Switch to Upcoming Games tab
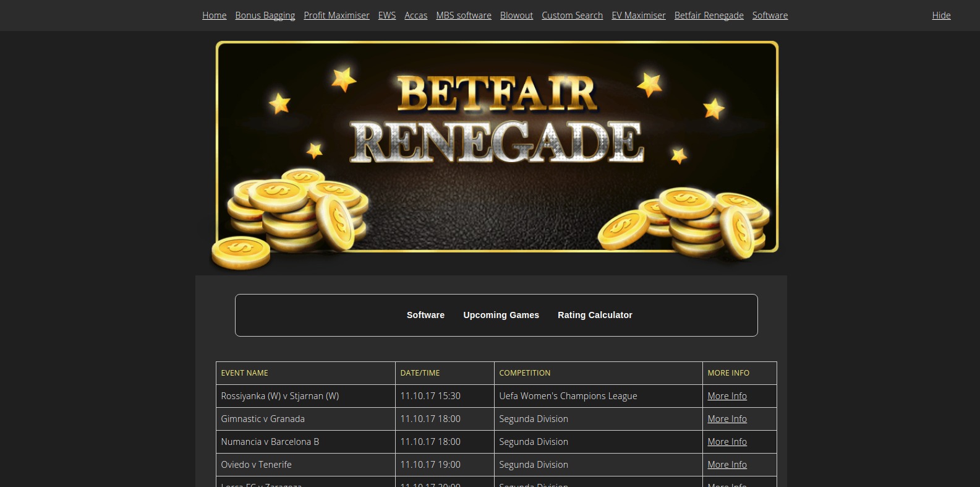 click(501, 315)
